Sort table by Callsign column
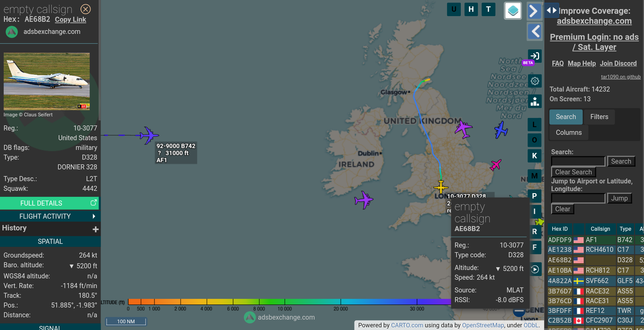Viewport: 644px width, 330px height. 600,229
